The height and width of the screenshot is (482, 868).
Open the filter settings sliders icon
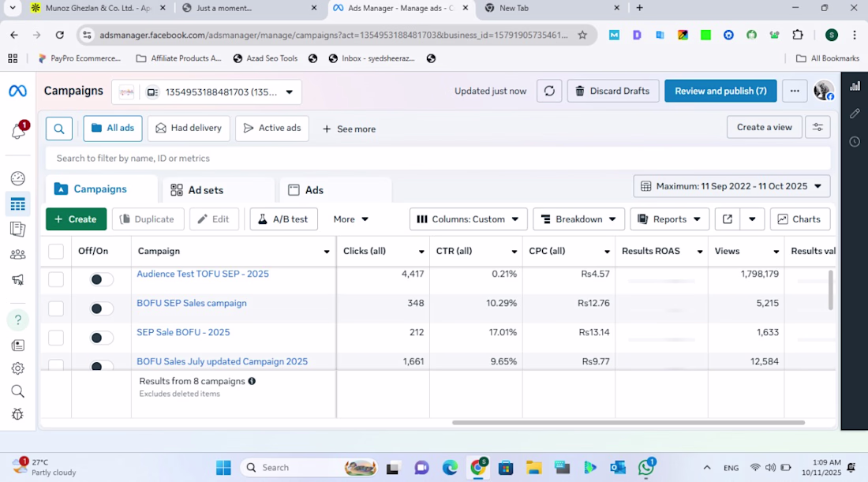click(817, 127)
